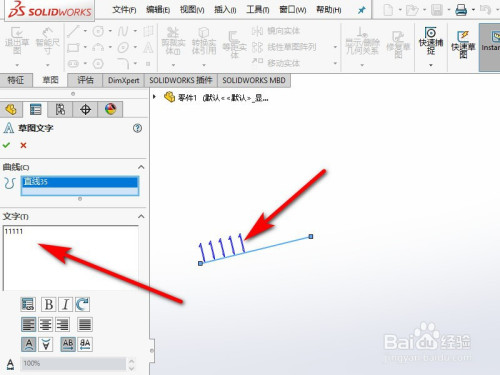Open the 快速捕捉 dropdown arrow
The height and width of the screenshot is (375, 500).
[431, 65]
